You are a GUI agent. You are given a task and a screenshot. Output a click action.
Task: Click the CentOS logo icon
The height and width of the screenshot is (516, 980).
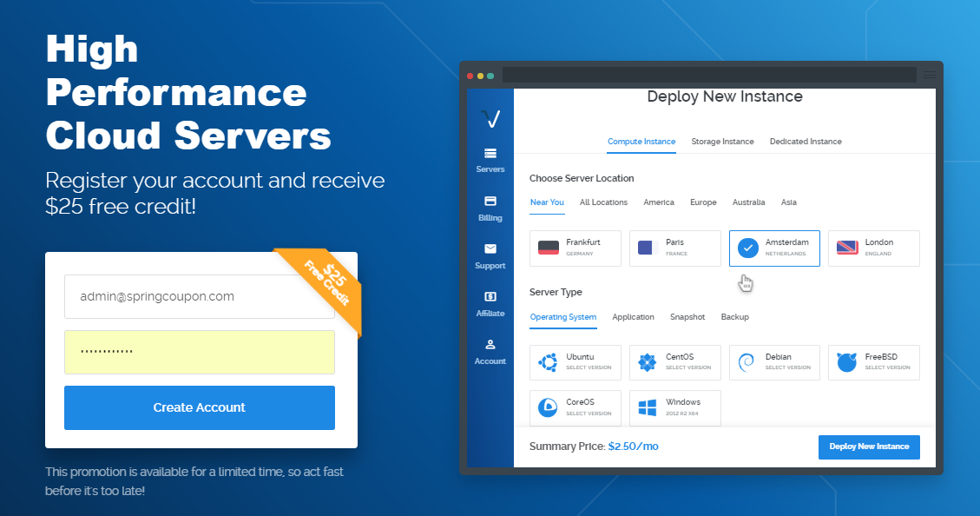click(x=648, y=362)
